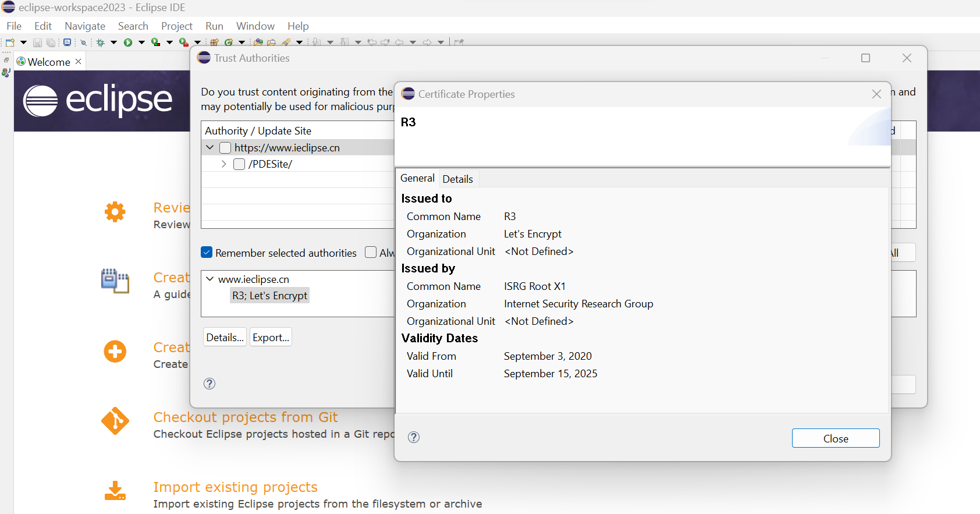Screen dimensions: 980x514
Task: Click the green bug Debug icon
Action: click(101, 42)
